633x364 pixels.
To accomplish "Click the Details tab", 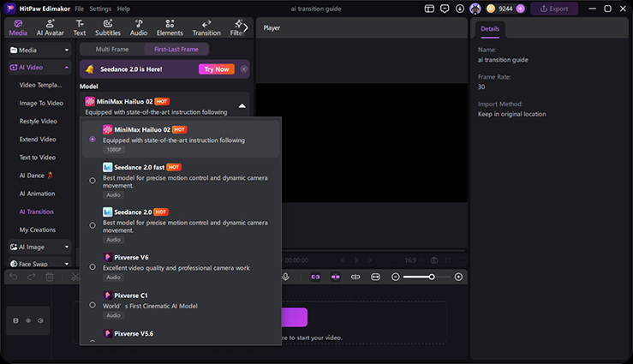I will [x=490, y=29].
